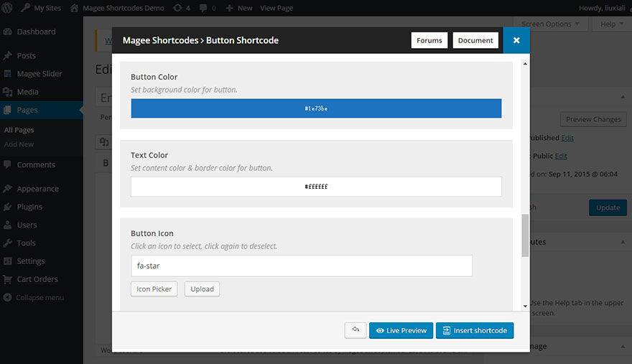Click the Live Preview button

(401, 330)
